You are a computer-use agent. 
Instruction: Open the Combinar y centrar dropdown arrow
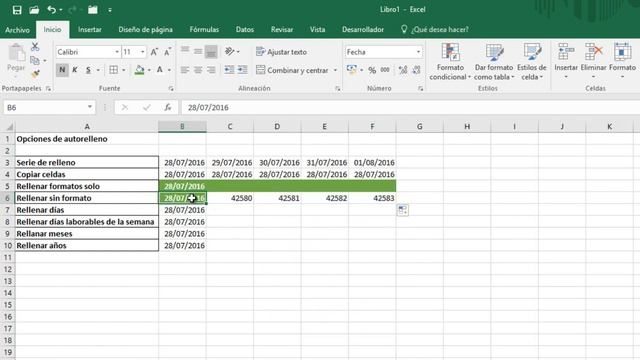pos(336,70)
